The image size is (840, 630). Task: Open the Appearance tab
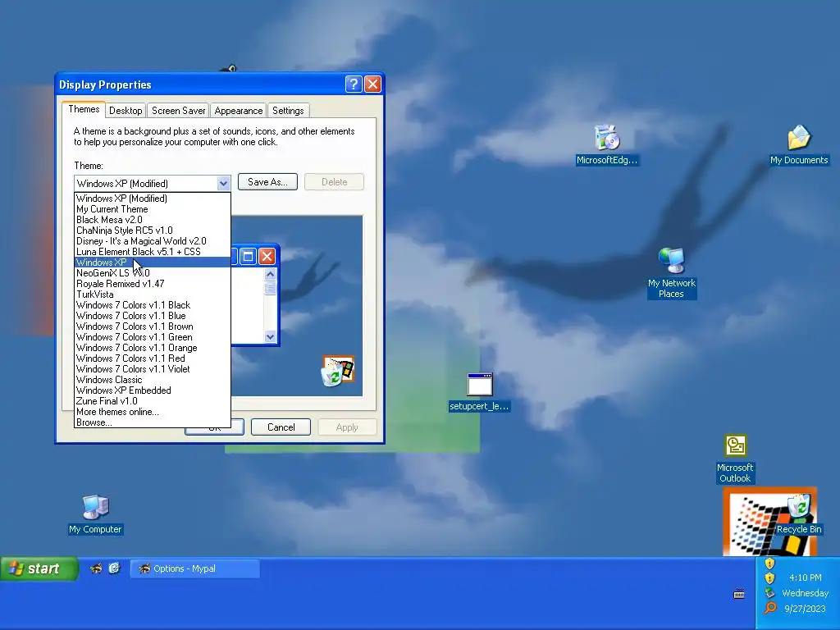[x=239, y=111]
